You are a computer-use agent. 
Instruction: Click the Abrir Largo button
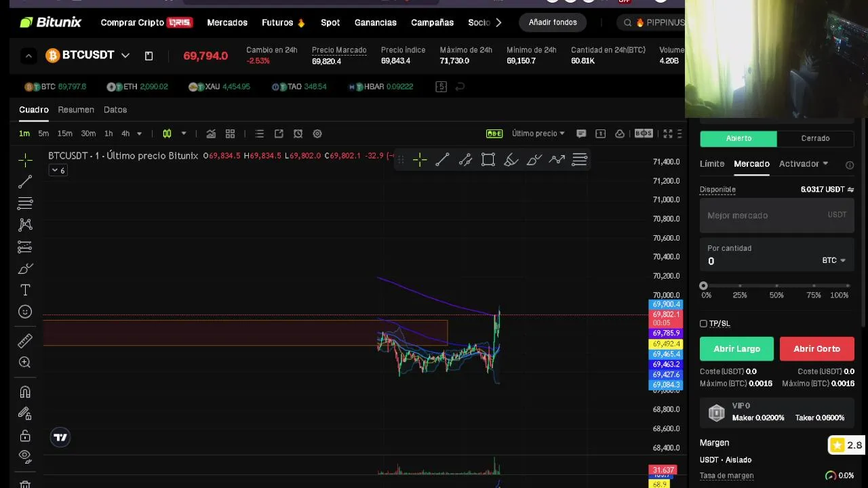click(736, 349)
